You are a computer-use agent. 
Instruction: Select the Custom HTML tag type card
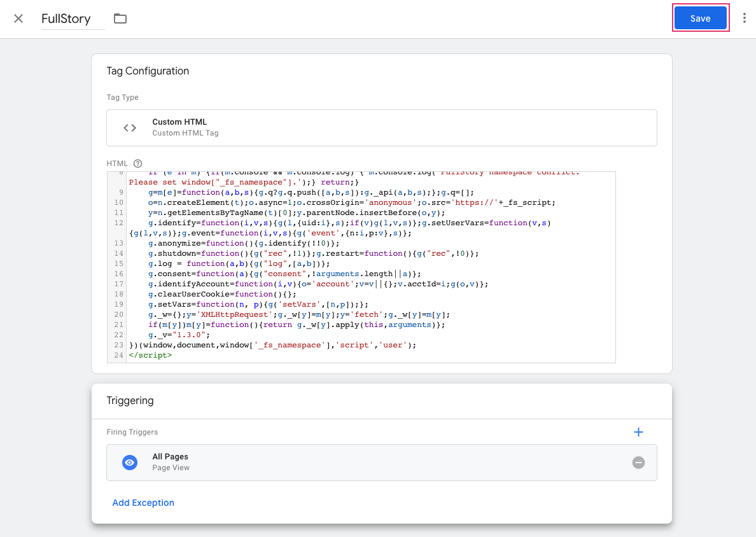[382, 128]
